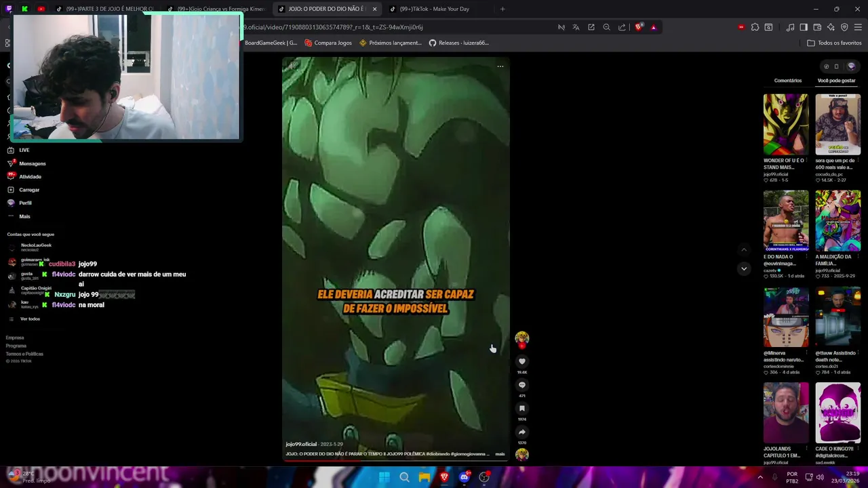868x488 pixels.
Task: Expand the Todos os favoritos folder
Action: point(834,43)
